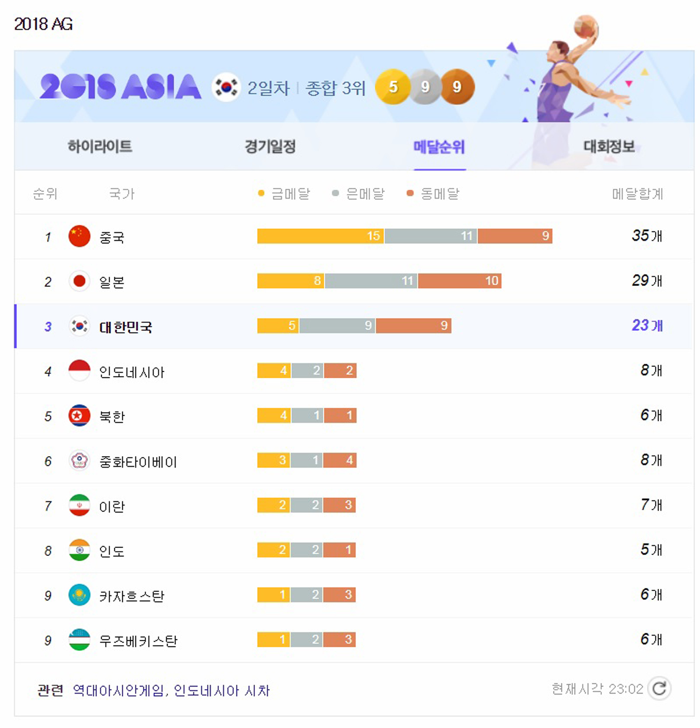Click Japan's bronze medal bar segment
This screenshot has height=728, width=700.
459,281
